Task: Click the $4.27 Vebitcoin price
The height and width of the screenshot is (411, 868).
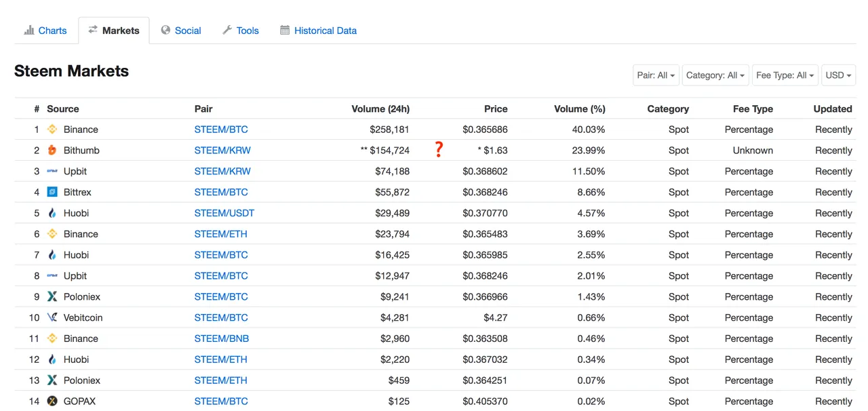Action: tap(496, 318)
